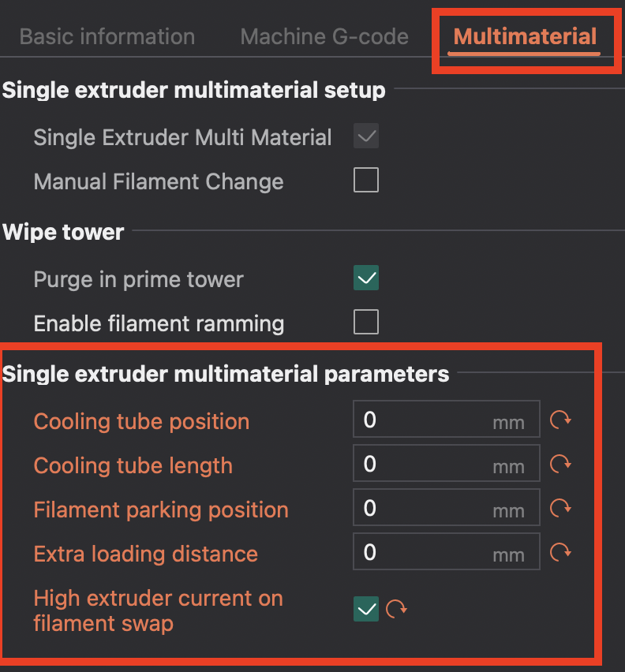Reset Extra loading distance value
Viewport: 625px width, 672px height.
click(560, 552)
